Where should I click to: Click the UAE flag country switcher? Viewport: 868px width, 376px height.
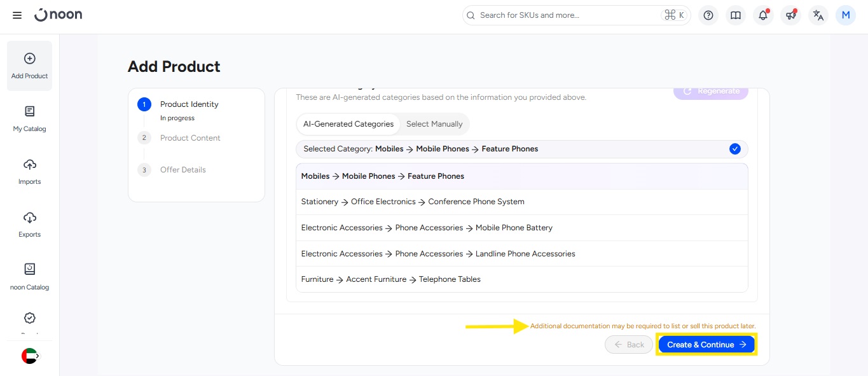pyautogui.click(x=29, y=356)
